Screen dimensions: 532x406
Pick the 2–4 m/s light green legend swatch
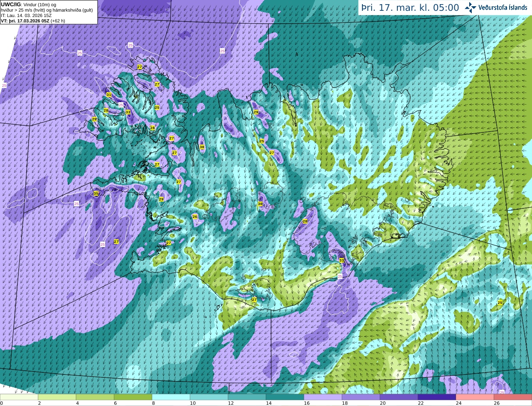(57, 397)
